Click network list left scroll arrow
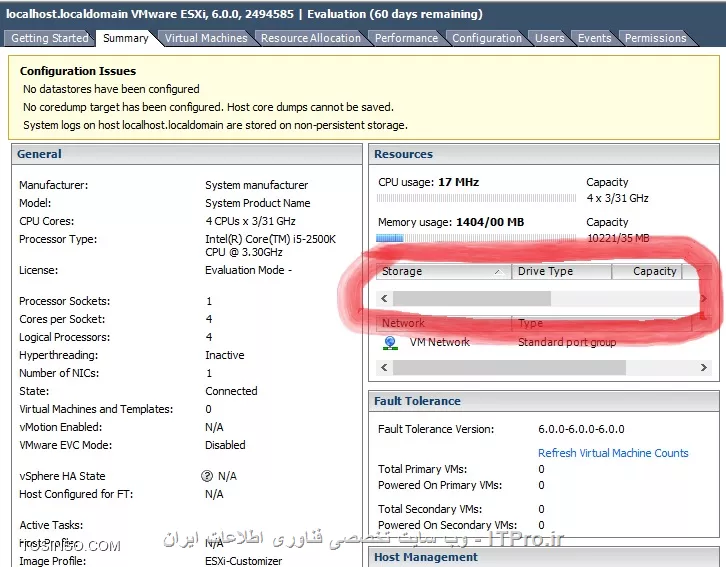The height and width of the screenshot is (567, 726). [x=384, y=368]
